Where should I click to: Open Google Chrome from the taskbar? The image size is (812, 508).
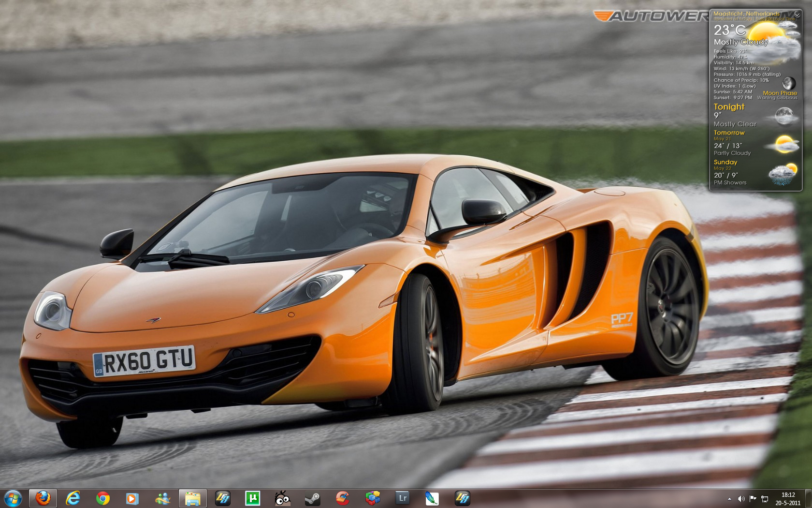coord(103,498)
